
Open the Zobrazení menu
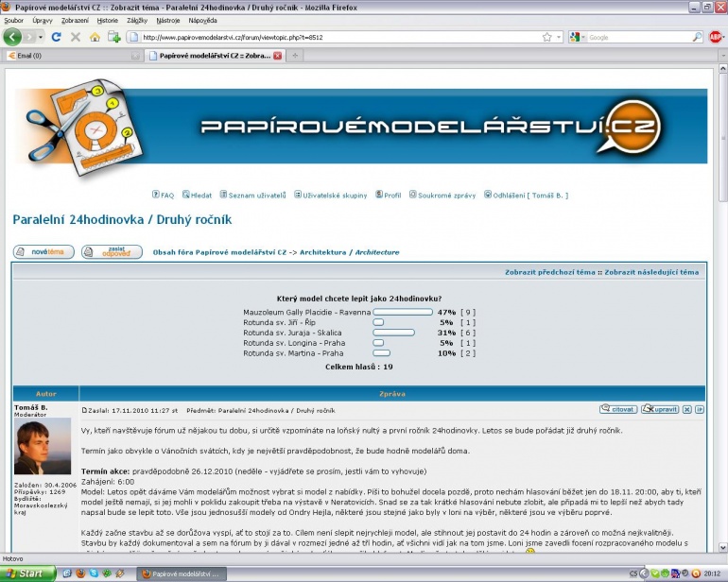coord(75,21)
